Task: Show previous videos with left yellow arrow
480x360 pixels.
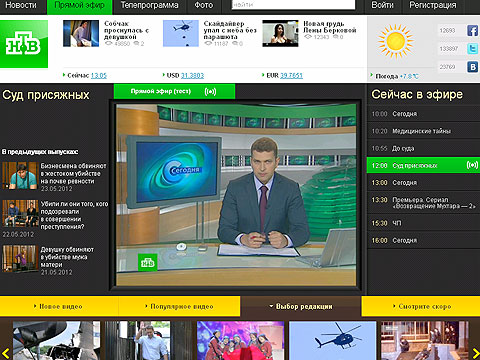Action: 5,353
